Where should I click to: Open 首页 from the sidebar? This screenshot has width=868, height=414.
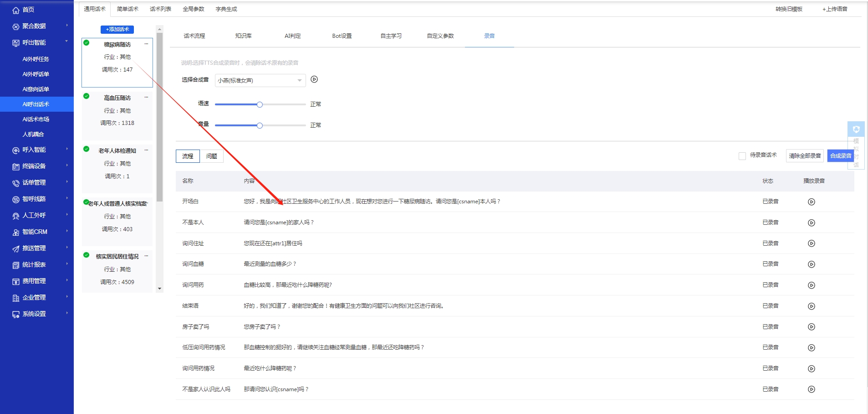click(x=27, y=9)
